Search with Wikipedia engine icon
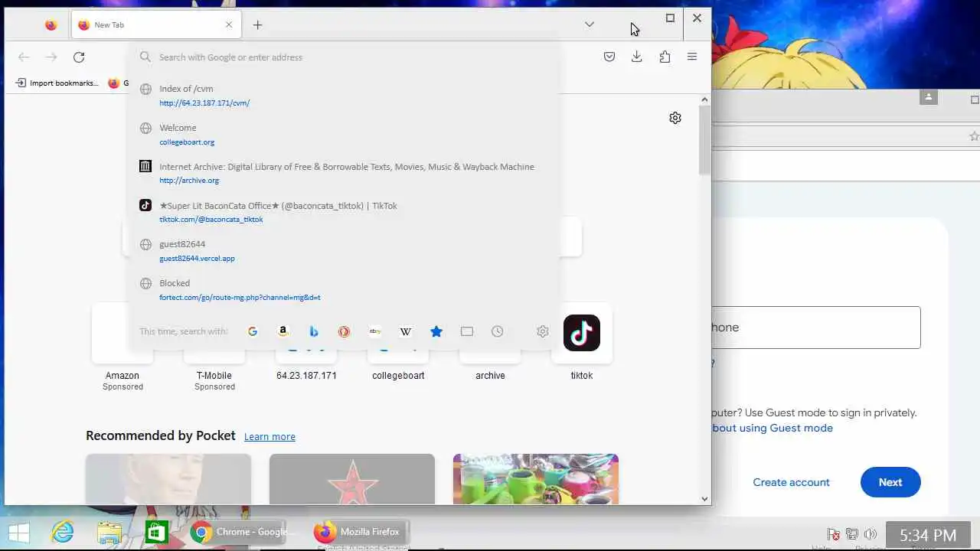The image size is (980, 551). click(x=406, y=331)
